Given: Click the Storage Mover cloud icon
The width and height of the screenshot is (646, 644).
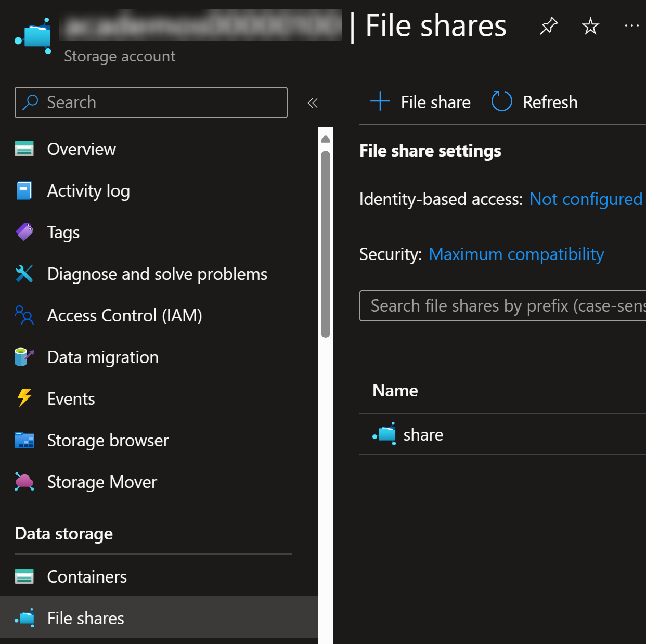Looking at the screenshot, I should point(24,482).
